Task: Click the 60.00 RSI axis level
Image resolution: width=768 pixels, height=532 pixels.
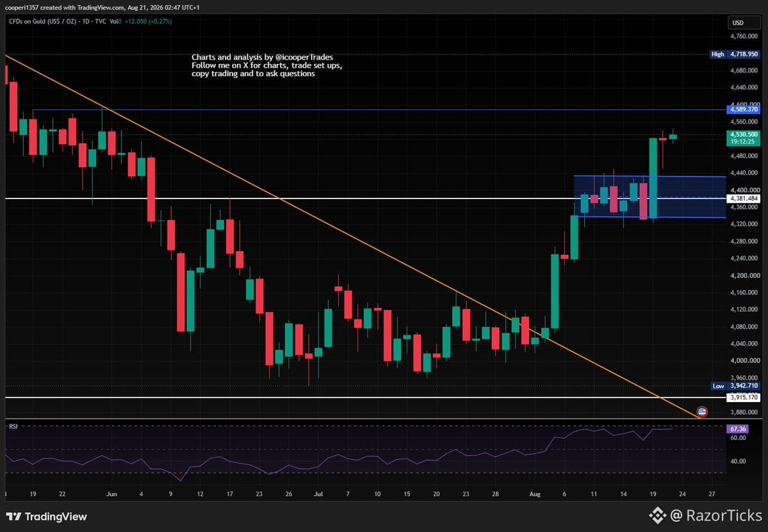Action: [738, 438]
